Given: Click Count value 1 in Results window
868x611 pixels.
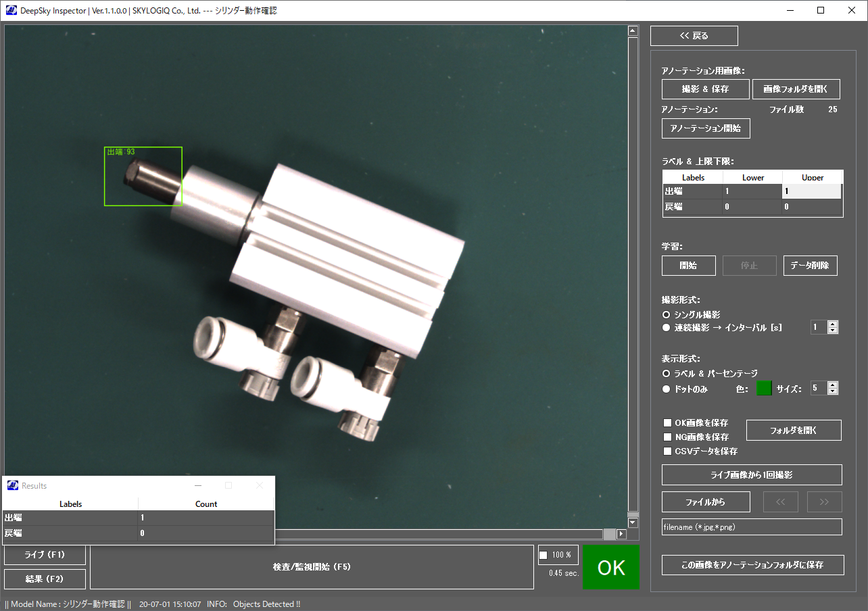Looking at the screenshot, I should (x=206, y=518).
